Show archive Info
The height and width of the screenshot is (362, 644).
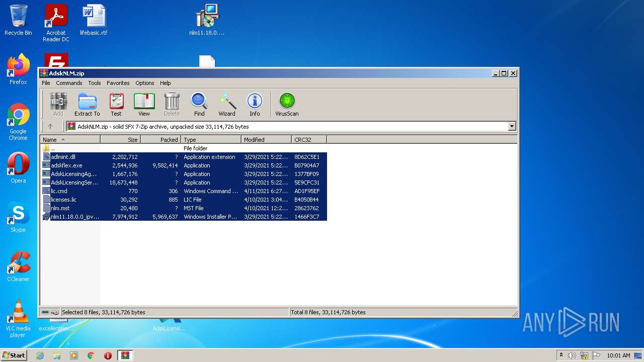[x=255, y=105]
